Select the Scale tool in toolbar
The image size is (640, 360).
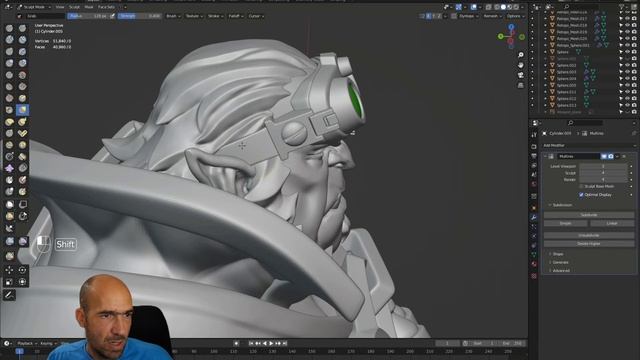9,282
